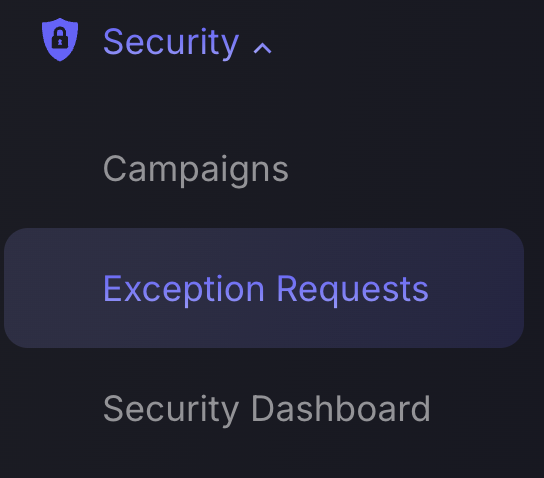Open Security Dashboard submenu entry
Image resolution: width=544 pixels, height=478 pixels.
266,409
